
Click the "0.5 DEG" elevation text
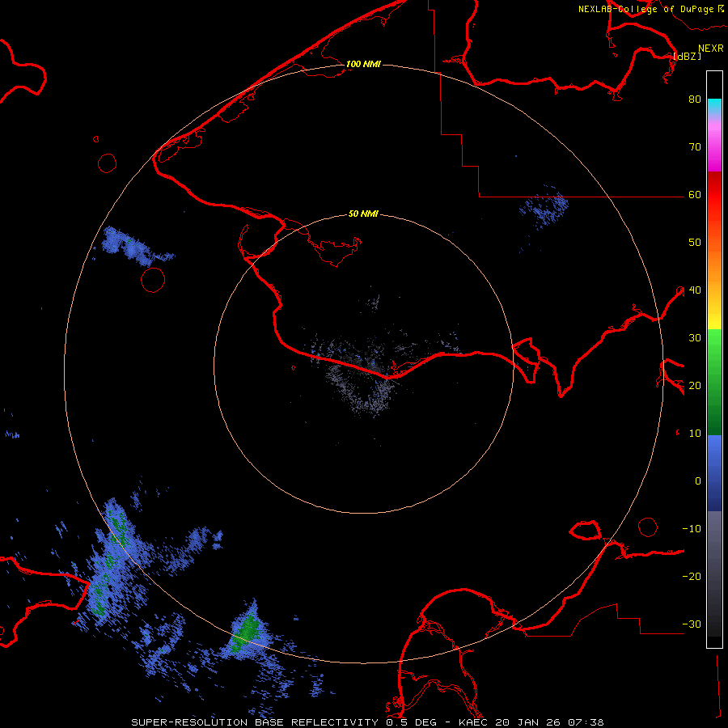pyautogui.click(x=413, y=722)
